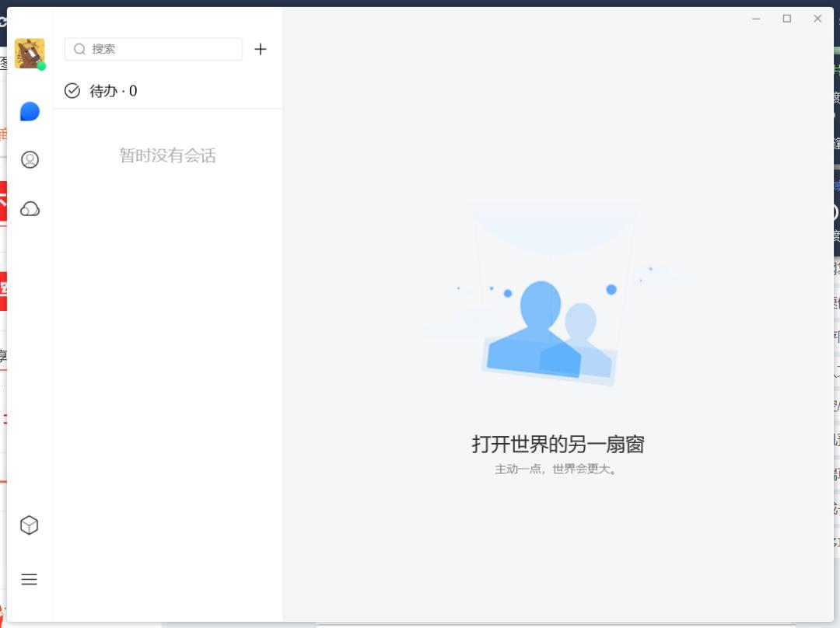Click the 待办 checkmark circle icon

point(72,90)
